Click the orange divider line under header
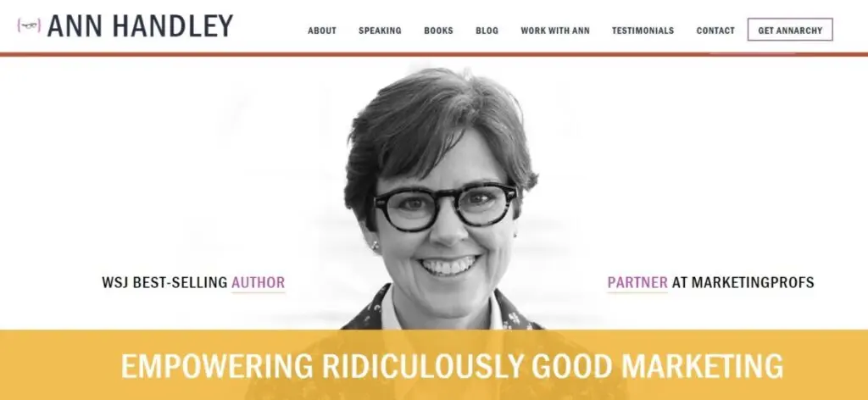 pos(434,54)
